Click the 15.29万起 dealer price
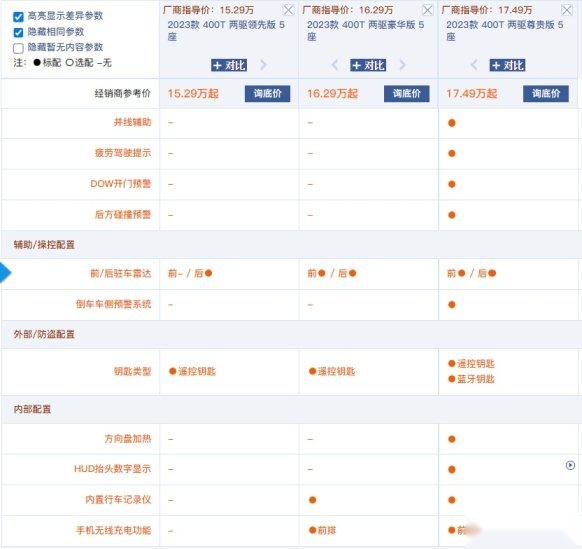This screenshot has height=549, width=582. click(193, 94)
